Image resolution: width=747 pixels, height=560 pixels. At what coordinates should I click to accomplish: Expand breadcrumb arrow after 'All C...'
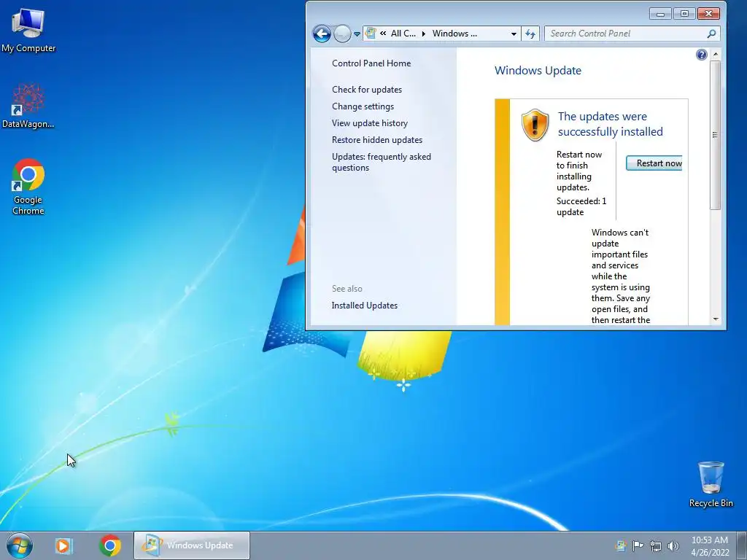pos(424,34)
